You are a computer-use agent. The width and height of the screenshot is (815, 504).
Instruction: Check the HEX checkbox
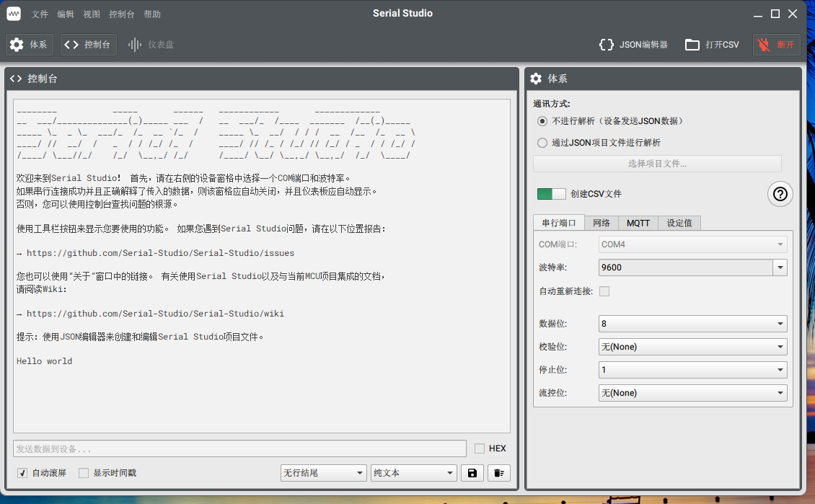tap(480, 448)
